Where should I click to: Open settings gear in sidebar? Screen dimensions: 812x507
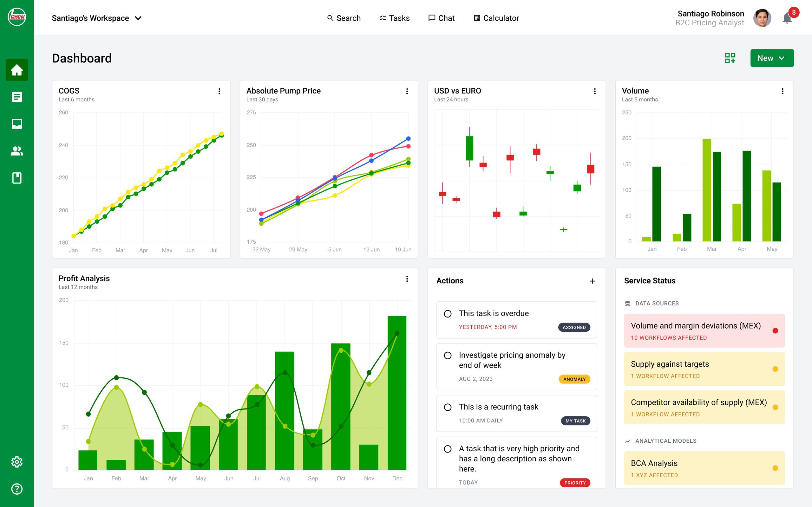[x=17, y=462]
